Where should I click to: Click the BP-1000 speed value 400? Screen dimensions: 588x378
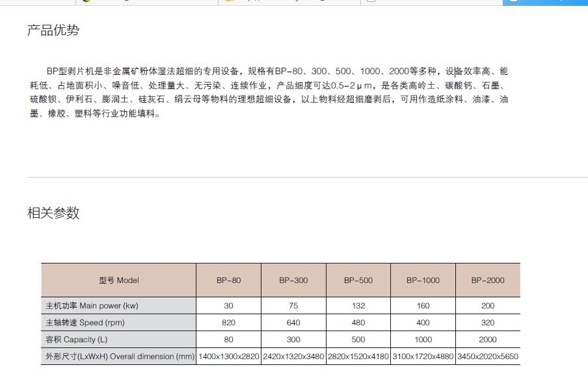click(x=423, y=323)
